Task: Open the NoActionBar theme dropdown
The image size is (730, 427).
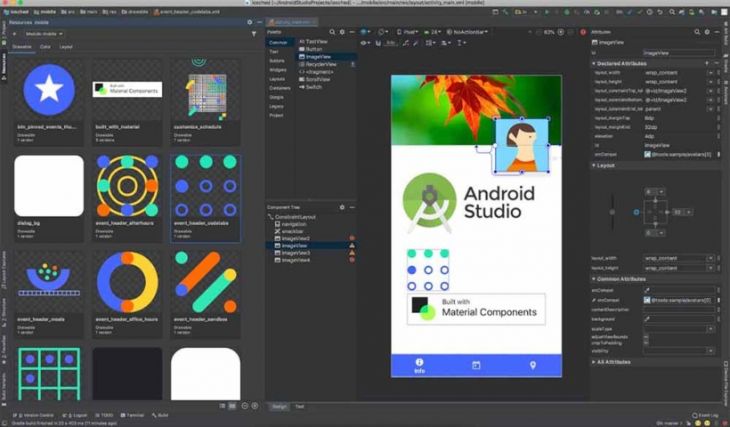Action: click(x=467, y=32)
